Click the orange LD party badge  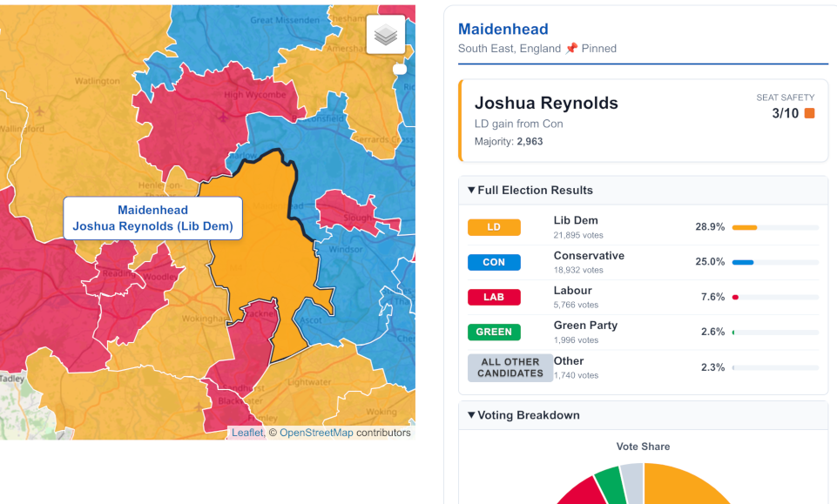[x=494, y=227]
